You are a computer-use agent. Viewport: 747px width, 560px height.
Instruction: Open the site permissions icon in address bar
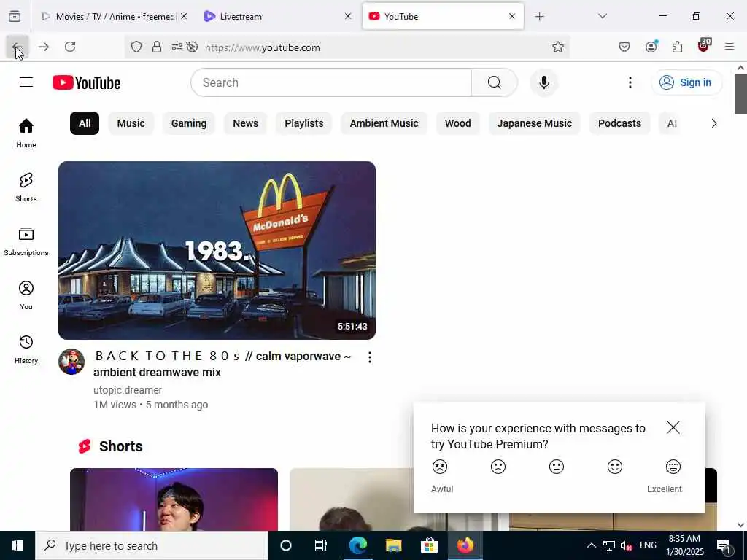pyautogui.click(x=177, y=47)
